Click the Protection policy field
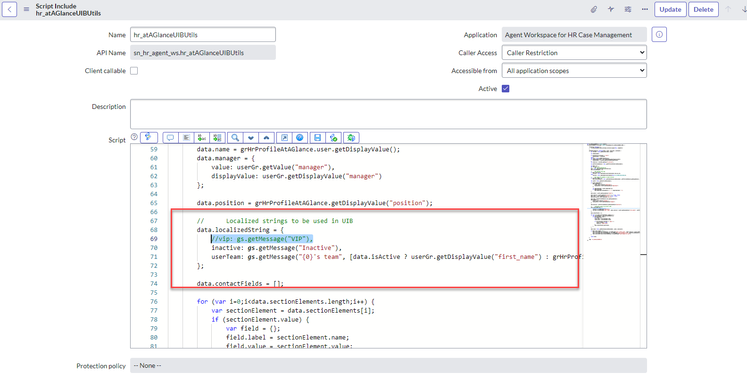This screenshot has height=380, width=747. [x=388, y=366]
